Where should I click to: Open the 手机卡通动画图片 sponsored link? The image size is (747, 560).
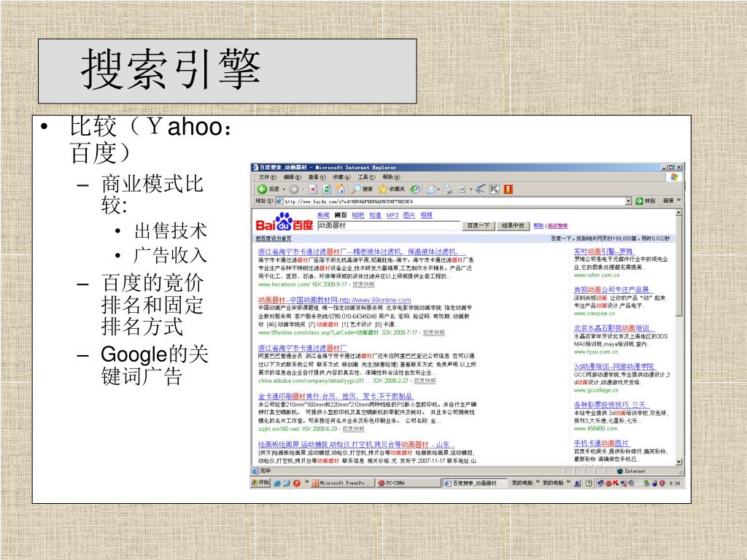tap(601, 443)
